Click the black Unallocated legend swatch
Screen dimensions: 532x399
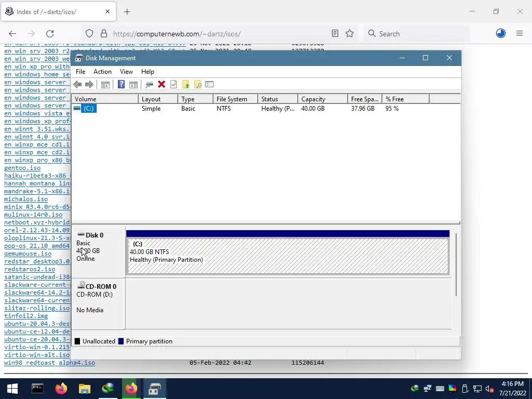click(77, 341)
